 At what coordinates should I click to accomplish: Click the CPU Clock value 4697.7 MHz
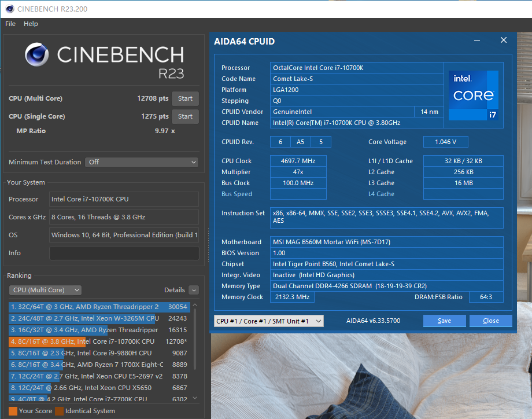(298, 161)
